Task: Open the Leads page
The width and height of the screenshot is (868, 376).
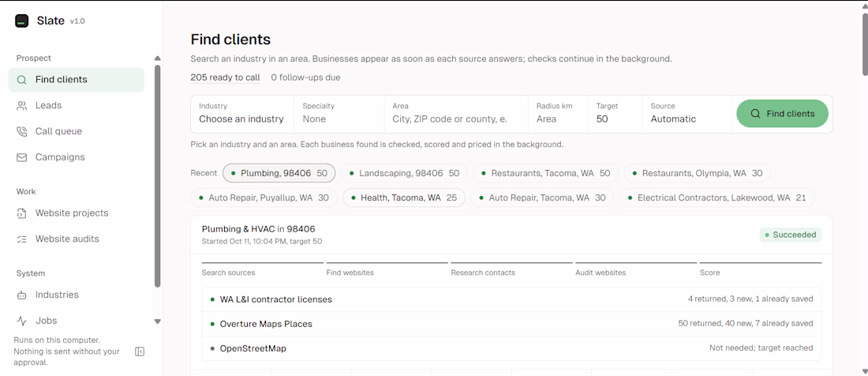Action: click(76, 106)
